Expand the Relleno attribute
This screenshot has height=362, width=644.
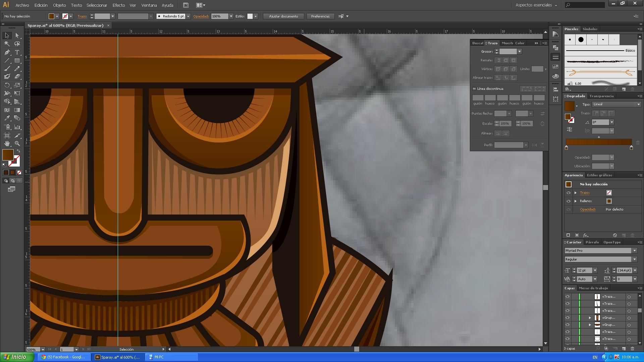pos(576,201)
